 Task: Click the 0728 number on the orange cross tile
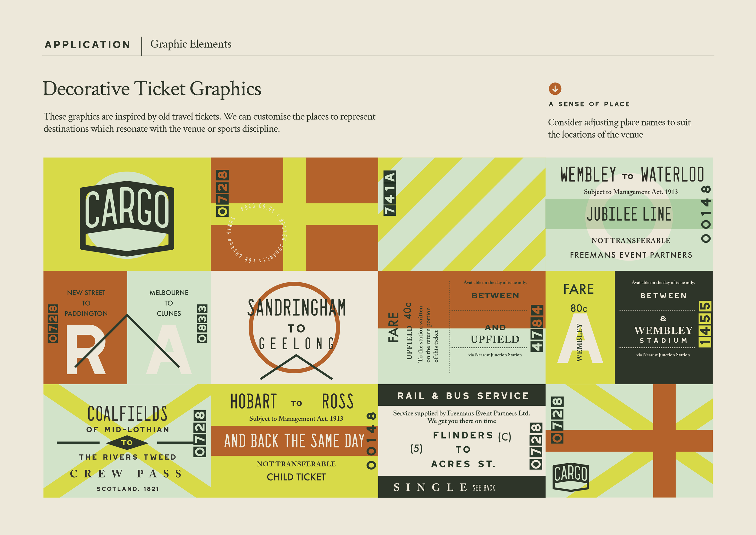tap(222, 193)
